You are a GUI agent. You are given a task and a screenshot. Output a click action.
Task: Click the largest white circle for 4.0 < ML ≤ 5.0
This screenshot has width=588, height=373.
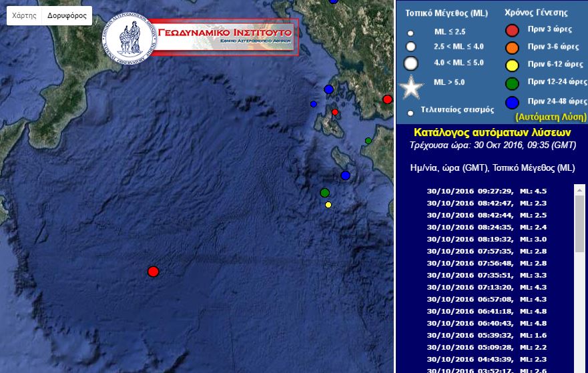(x=411, y=64)
